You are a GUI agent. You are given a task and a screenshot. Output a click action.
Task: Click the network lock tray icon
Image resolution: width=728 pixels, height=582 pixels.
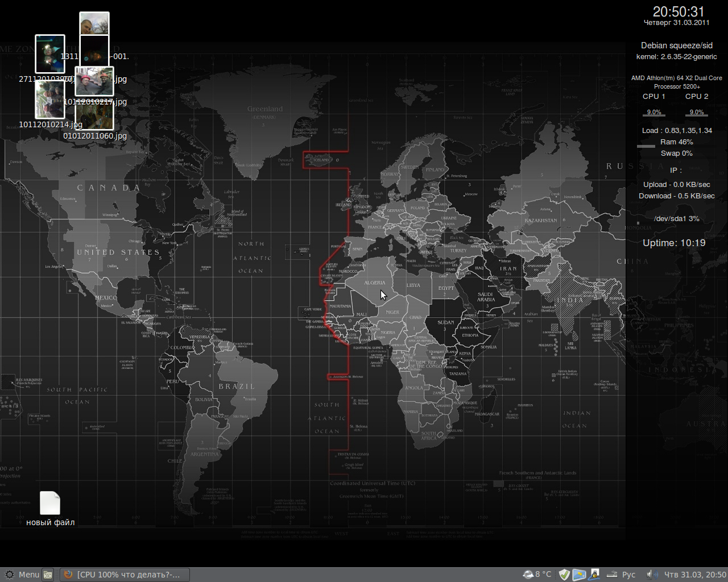(x=594, y=575)
